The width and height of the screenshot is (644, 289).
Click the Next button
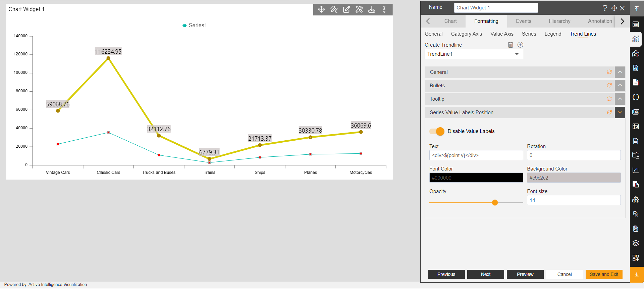coord(485,274)
